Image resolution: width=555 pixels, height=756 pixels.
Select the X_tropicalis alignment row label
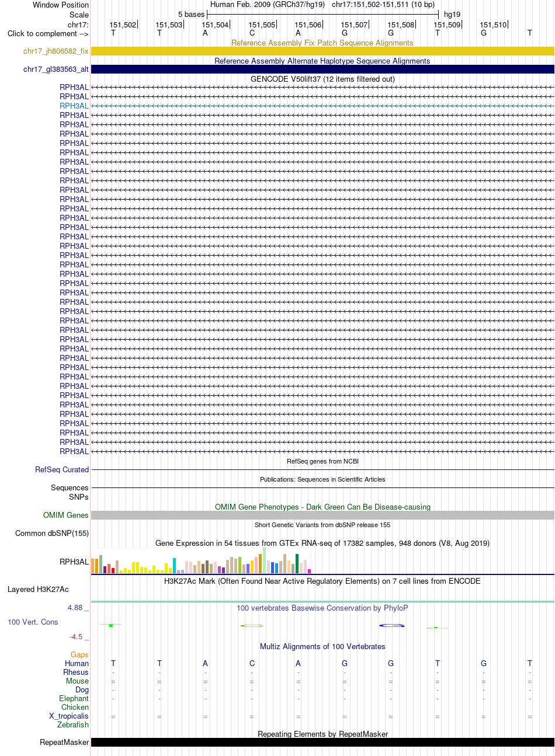[x=69, y=716]
